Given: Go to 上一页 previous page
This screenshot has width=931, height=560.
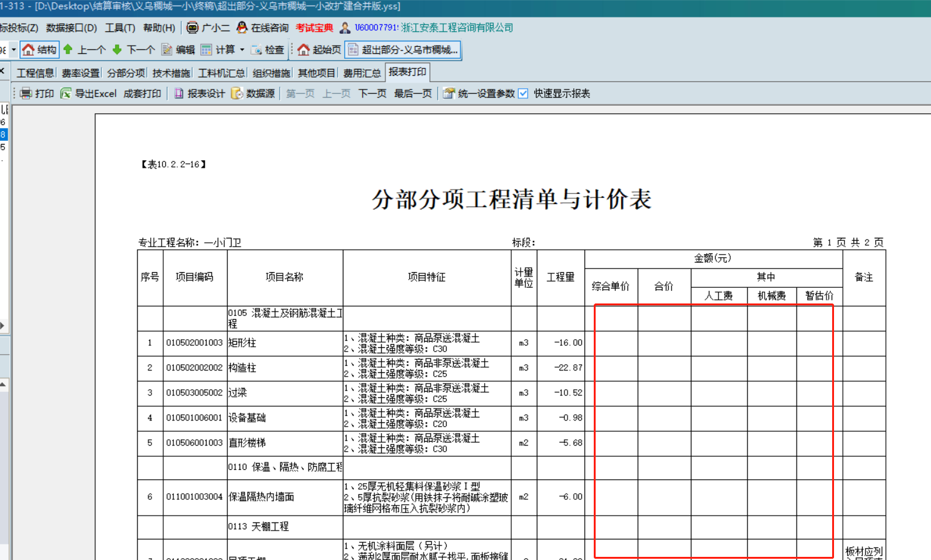Looking at the screenshot, I should (x=337, y=93).
